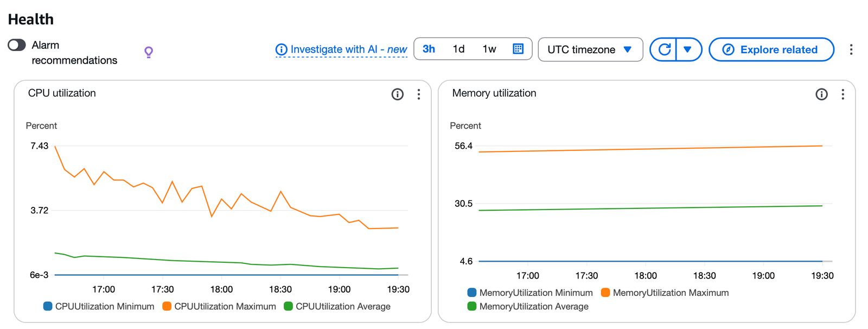The width and height of the screenshot is (868, 329).
Task: Open the custom date range calendar icon
Action: tap(518, 49)
